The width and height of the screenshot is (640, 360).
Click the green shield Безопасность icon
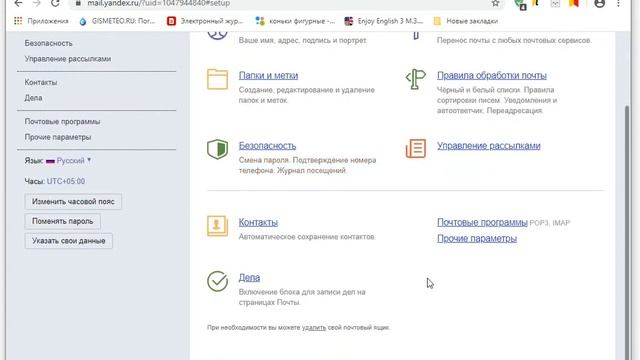tap(217, 149)
